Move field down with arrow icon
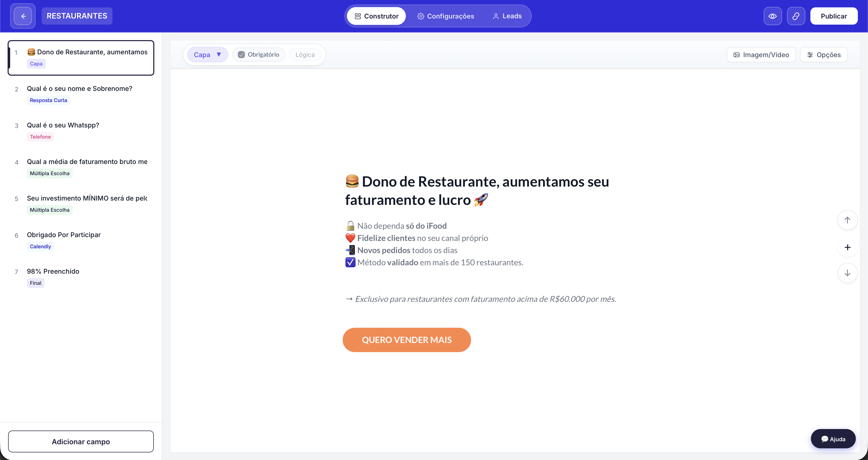Image resolution: width=868 pixels, height=460 pixels. click(x=847, y=273)
